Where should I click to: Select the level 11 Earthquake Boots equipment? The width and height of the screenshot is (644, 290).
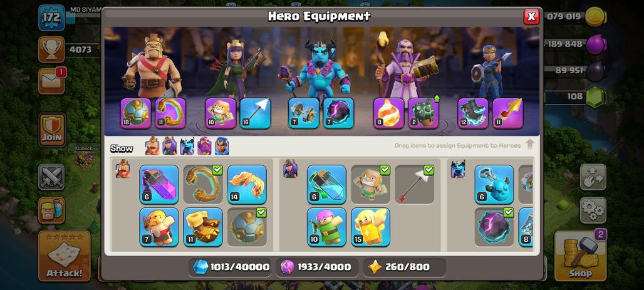[x=203, y=227]
